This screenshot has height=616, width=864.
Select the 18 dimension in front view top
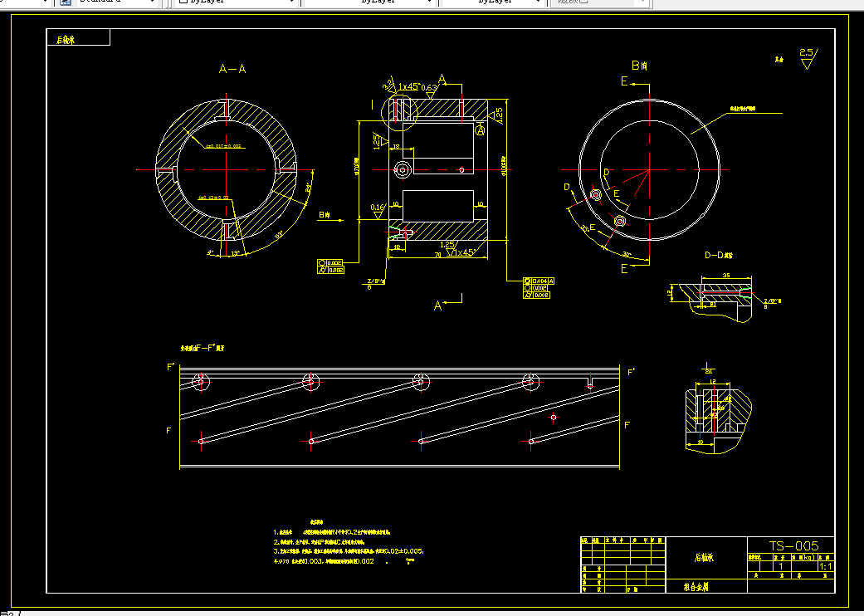396,147
